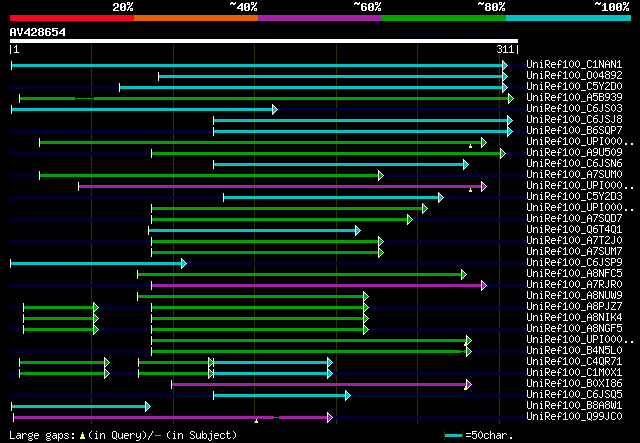Click the purple alignment bar of B0XI86 row
640x443 pixels.
(322, 385)
